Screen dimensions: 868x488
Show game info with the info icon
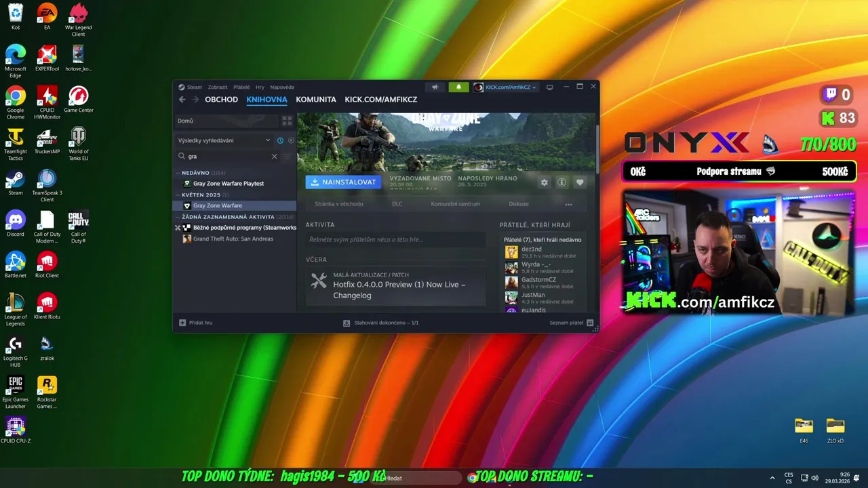click(x=561, y=182)
